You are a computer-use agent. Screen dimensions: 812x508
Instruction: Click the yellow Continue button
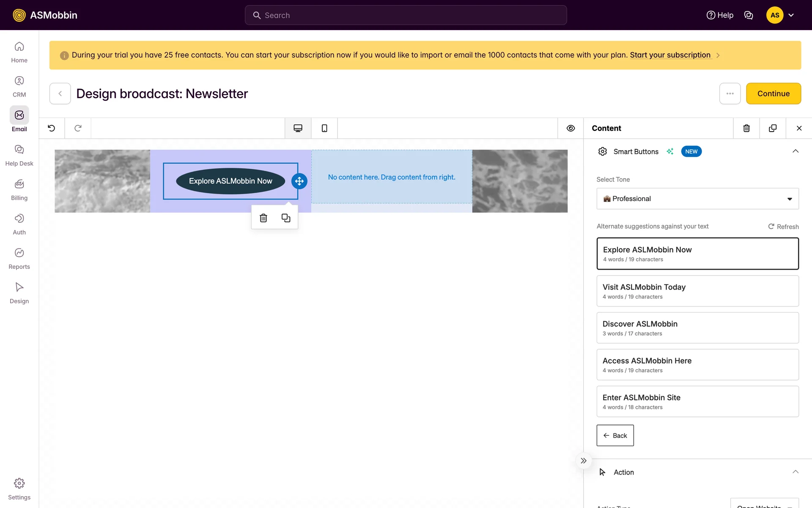[773, 94]
